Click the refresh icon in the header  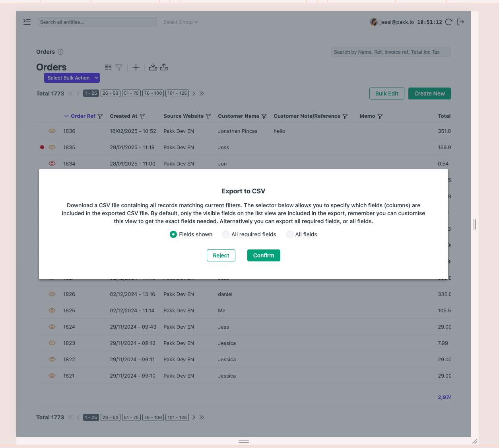(449, 22)
